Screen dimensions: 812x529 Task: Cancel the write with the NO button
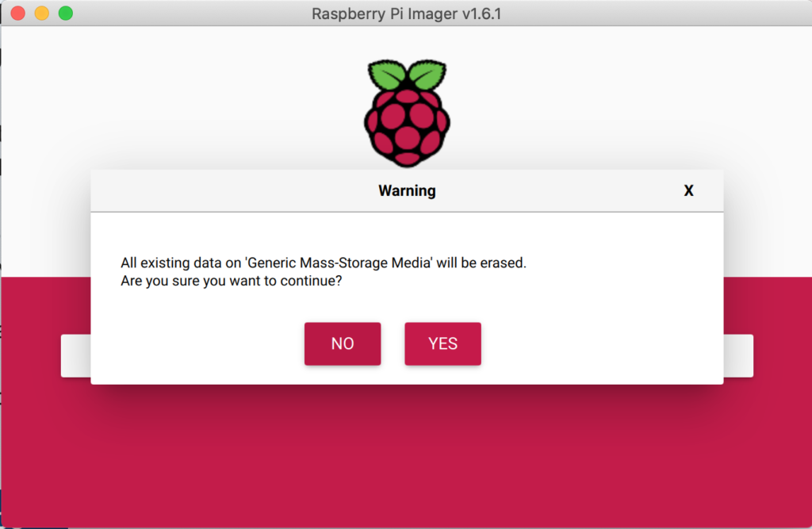click(x=343, y=343)
